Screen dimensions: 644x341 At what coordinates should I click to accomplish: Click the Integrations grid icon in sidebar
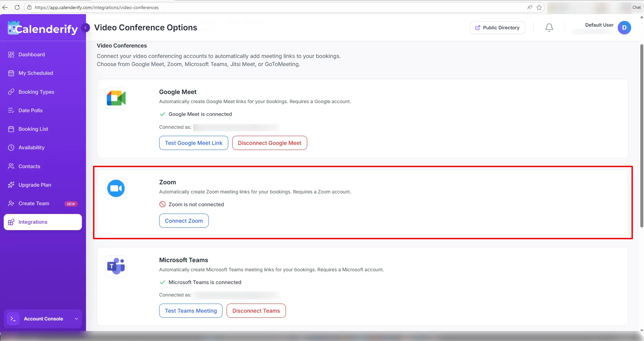point(11,222)
